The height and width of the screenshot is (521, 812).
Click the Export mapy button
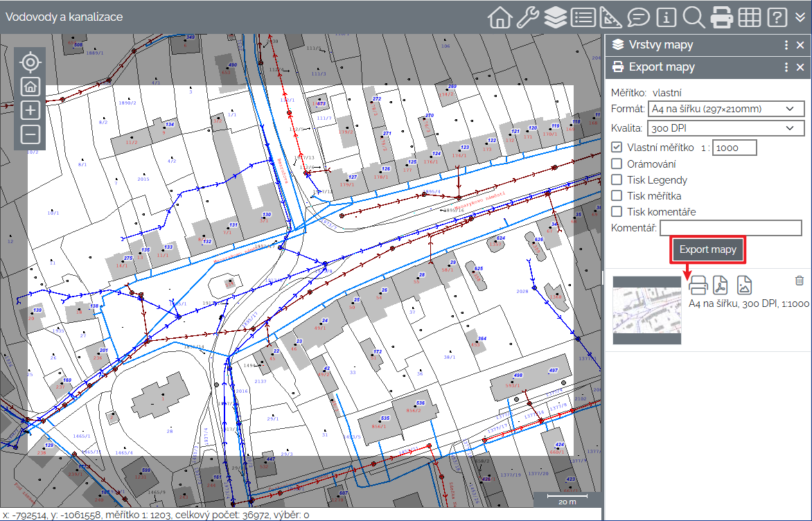707,250
